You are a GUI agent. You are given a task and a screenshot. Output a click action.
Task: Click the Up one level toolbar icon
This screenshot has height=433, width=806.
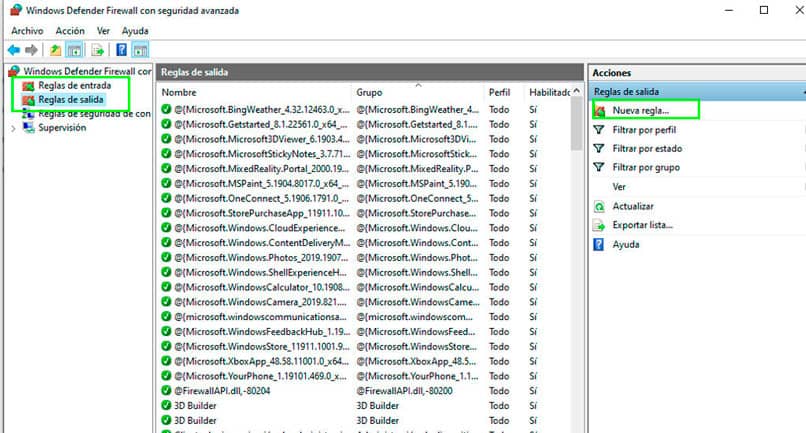pos(56,50)
